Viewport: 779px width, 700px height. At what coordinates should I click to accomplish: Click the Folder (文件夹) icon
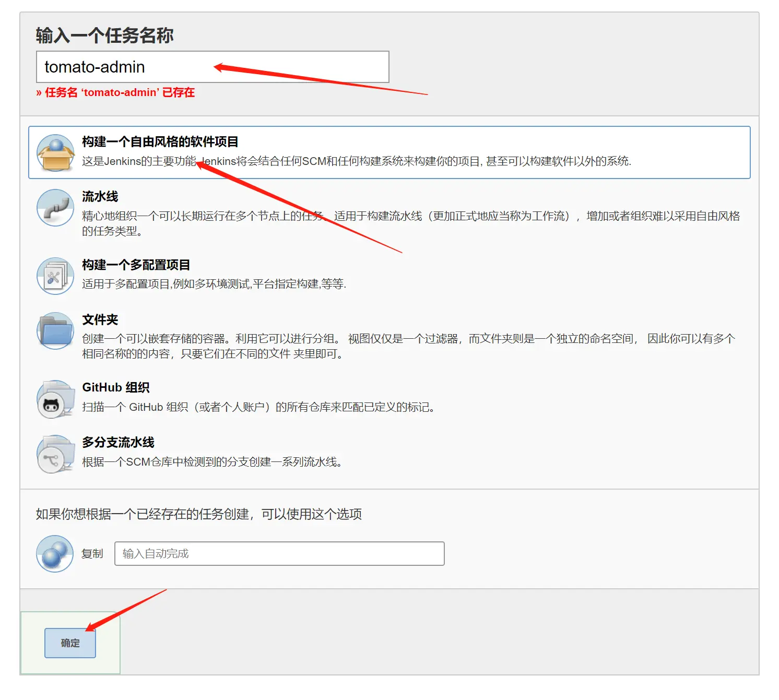coord(55,331)
